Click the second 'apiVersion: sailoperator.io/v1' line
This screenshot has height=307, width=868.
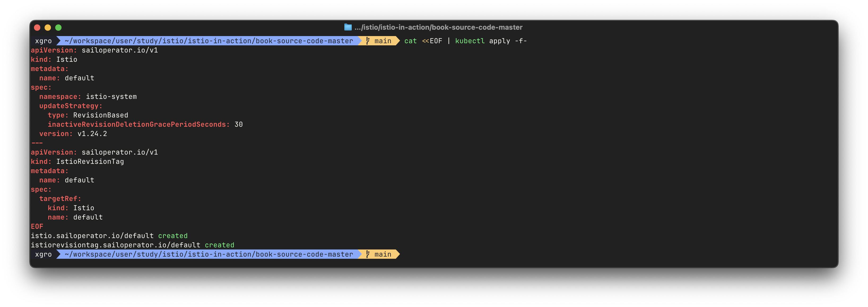[x=94, y=152]
